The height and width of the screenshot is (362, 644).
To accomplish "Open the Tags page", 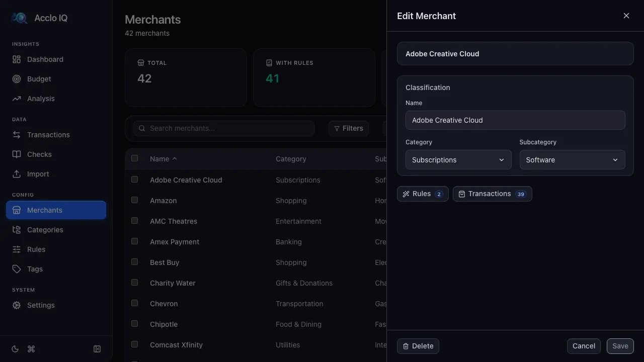I will 56,269.
